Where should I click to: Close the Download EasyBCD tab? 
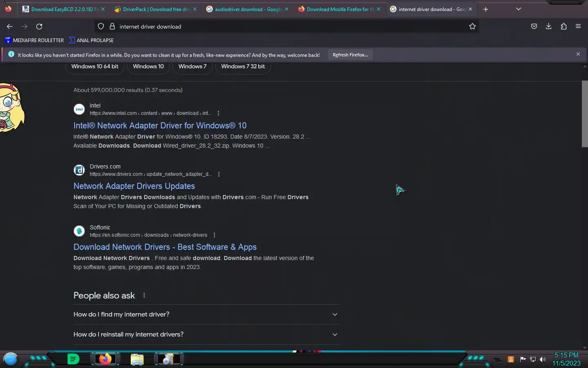pos(103,9)
